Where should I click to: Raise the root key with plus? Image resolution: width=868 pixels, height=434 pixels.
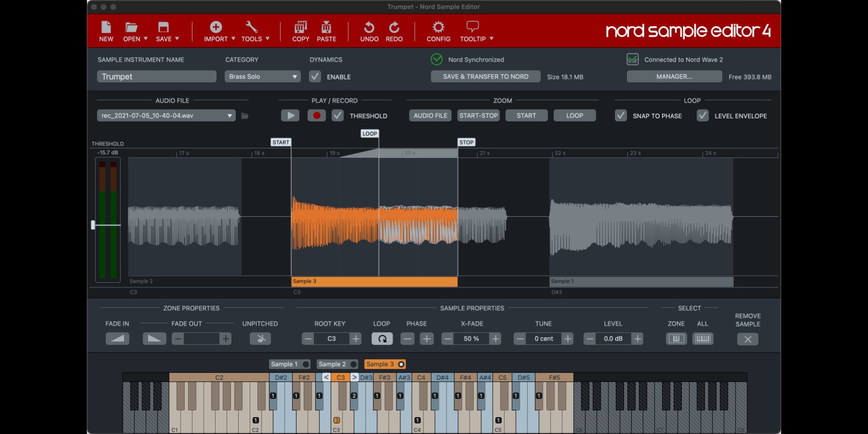[356, 339]
